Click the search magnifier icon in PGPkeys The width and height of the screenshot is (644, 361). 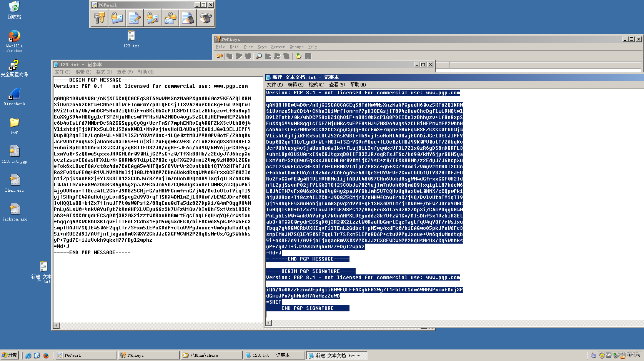[259, 56]
